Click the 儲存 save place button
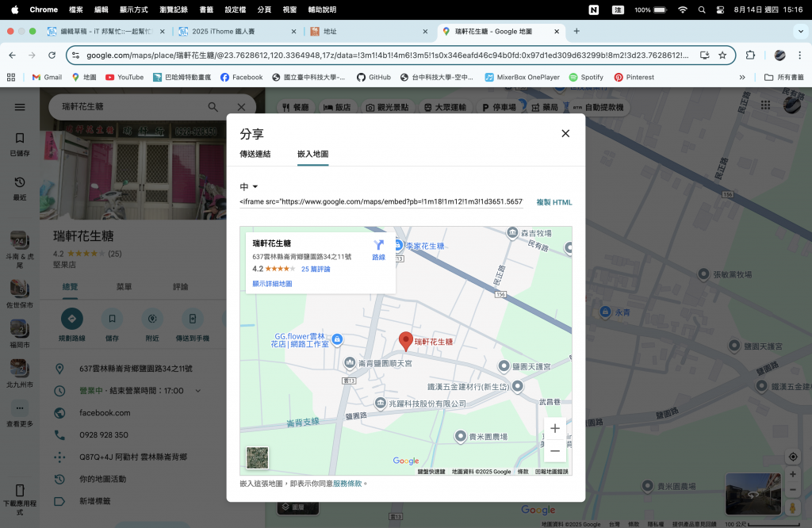Image resolution: width=812 pixels, height=528 pixels. (x=112, y=325)
